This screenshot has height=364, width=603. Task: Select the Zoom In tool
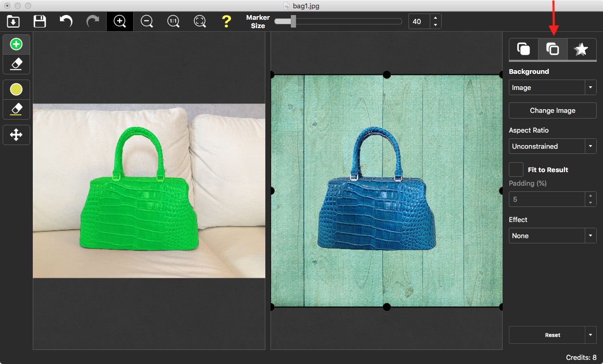(120, 21)
